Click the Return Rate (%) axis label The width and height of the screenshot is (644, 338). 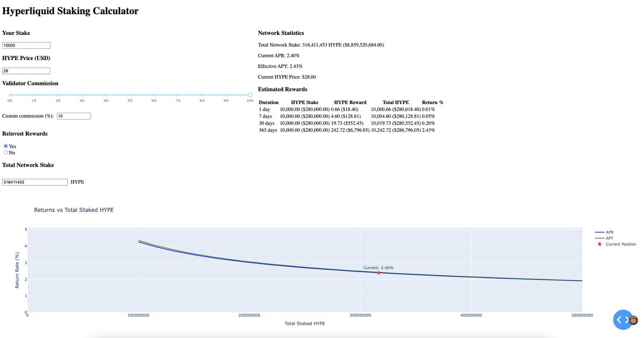pos(17,270)
